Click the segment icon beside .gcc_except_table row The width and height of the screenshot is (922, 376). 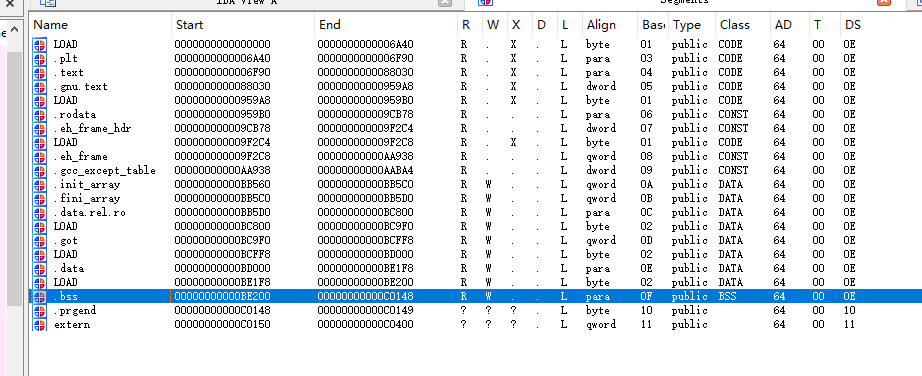point(39,171)
